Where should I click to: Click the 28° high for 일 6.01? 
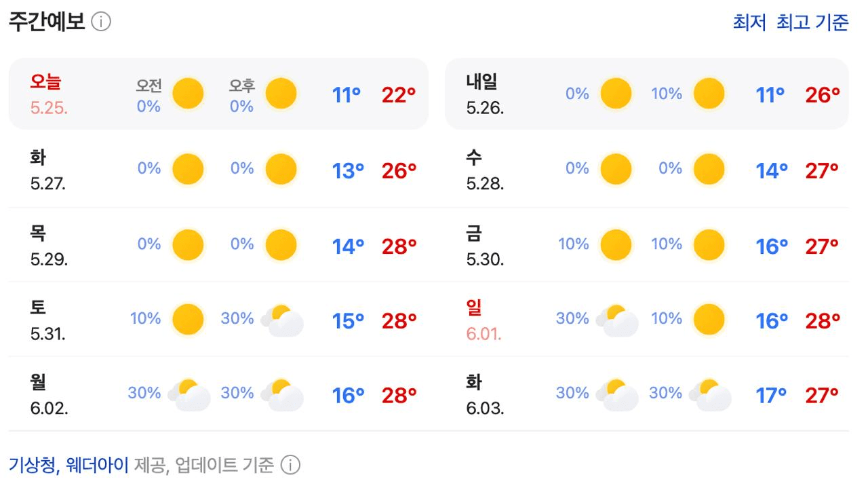(x=823, y=320)
